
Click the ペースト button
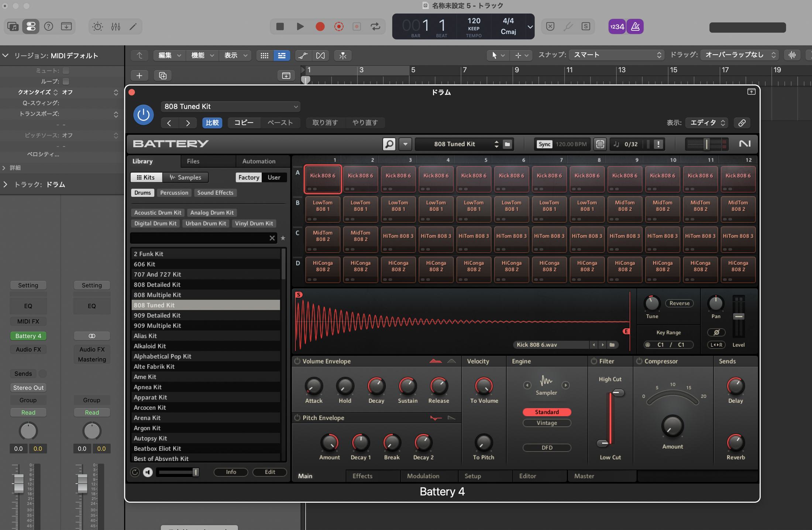280,123
